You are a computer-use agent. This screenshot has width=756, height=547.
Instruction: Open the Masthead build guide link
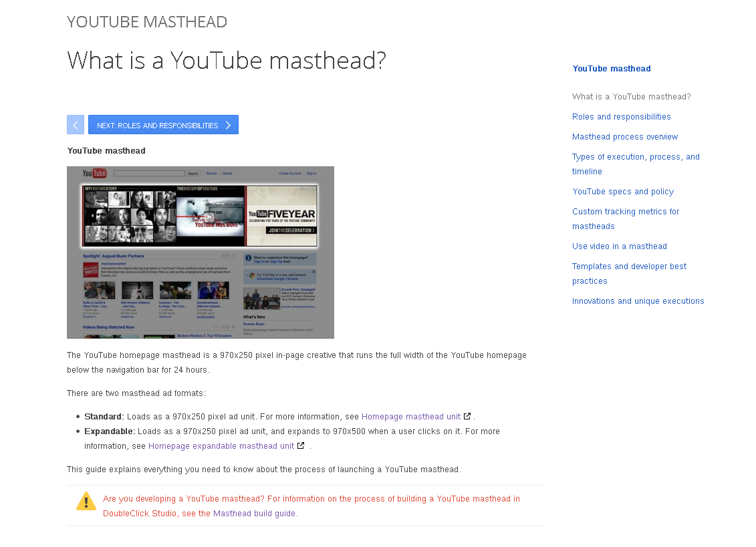(x=254, y=514)
